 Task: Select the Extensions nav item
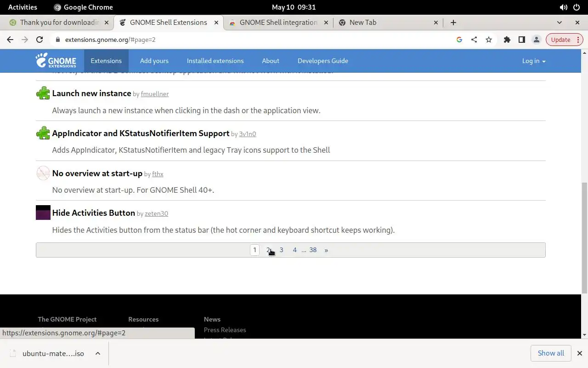pyautogui.click(x=106, y=61)
